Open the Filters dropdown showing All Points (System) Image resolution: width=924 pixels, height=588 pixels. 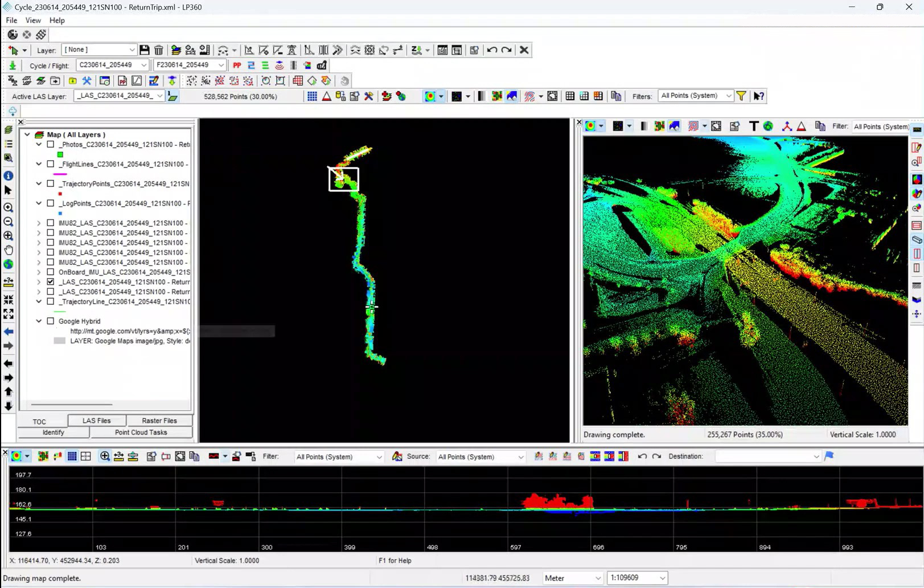(x=695, y=96)
